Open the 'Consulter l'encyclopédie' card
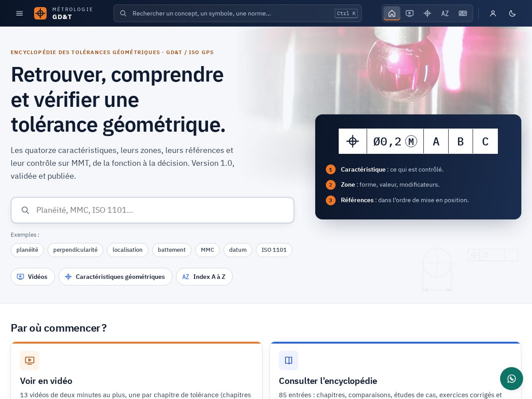 click(395, 371)
